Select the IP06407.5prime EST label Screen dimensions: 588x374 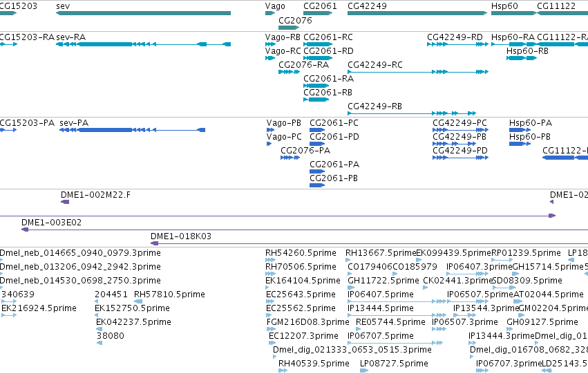pos(381,295)
